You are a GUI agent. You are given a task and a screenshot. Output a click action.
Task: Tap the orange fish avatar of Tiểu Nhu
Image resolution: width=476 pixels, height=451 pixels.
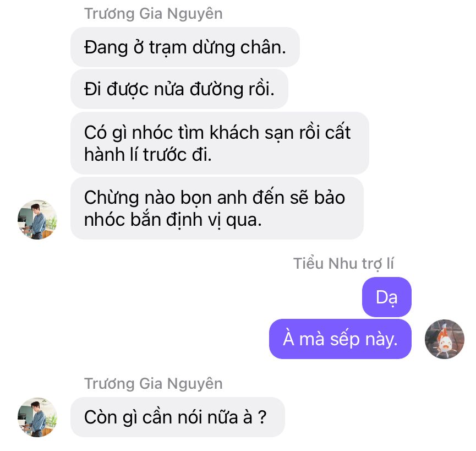coord(445,339)
